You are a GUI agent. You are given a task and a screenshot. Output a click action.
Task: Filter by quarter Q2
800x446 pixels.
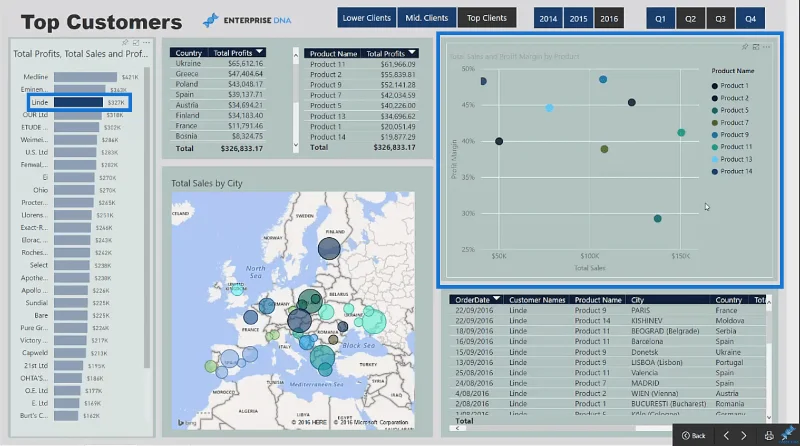tap(690, 18)
